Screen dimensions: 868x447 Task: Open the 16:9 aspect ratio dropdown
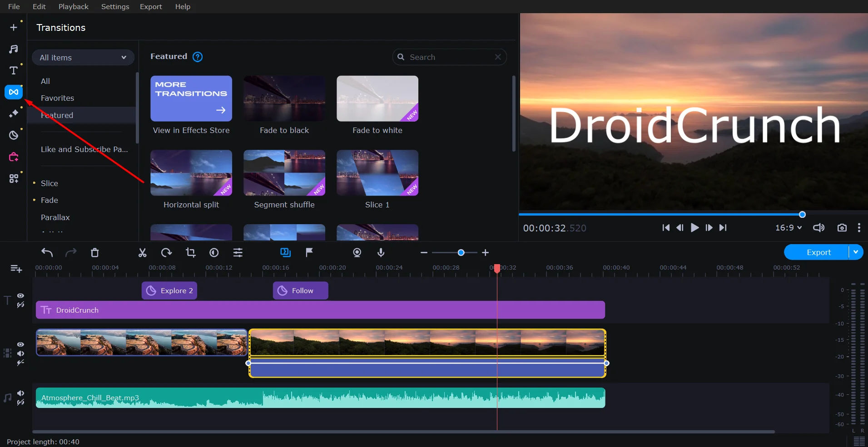(x=789, y=228)
